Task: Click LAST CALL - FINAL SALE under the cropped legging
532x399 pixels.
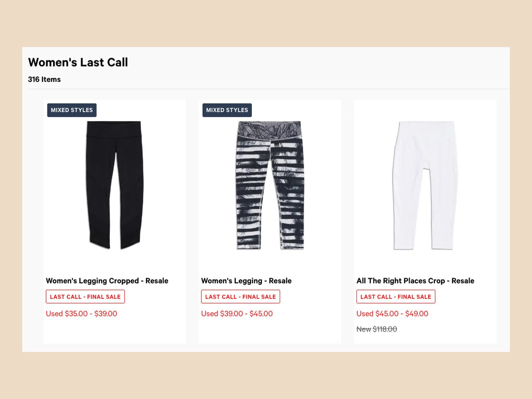Action: [85, 296]
